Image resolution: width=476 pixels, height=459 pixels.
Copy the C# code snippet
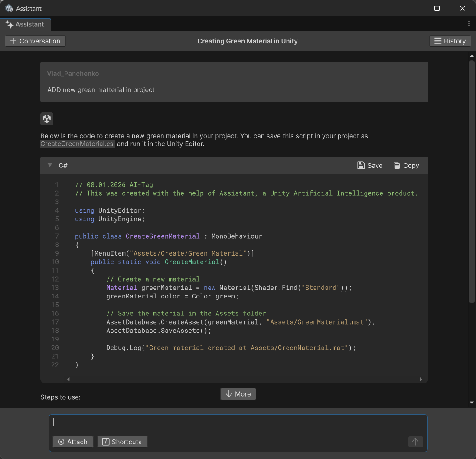tap(406, 166)
